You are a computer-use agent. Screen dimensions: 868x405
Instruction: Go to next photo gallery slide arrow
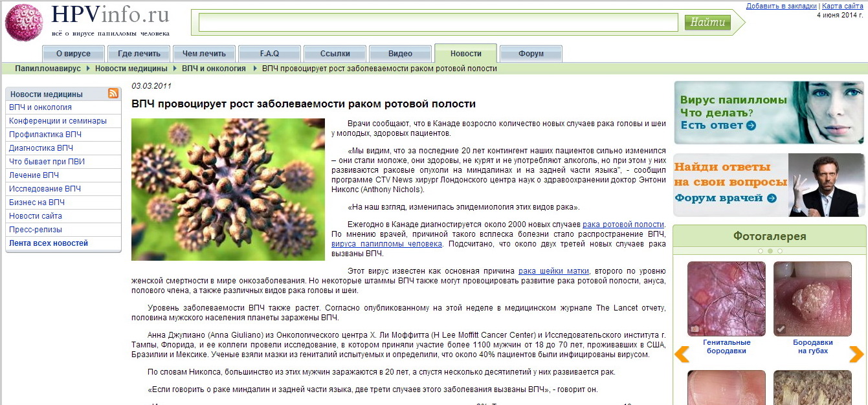pos(856,355)
